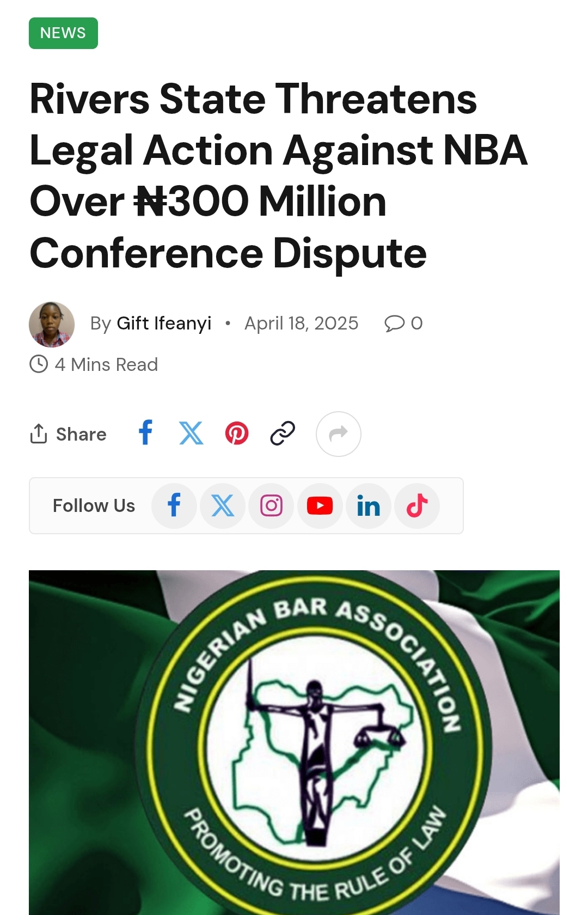Click the 4 Mins Read indicator
This screenshot has width=588, height=915.
point(94,364)
